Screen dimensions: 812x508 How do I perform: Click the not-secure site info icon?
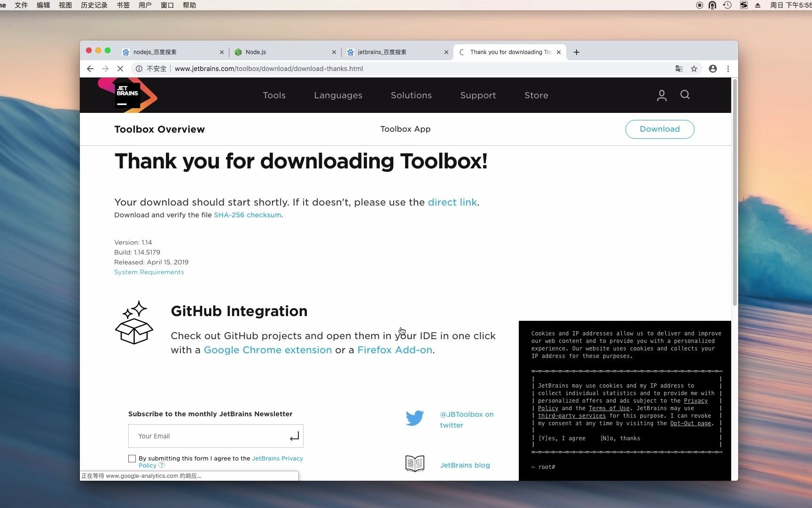pyautogui.click(x=139, y=69)
